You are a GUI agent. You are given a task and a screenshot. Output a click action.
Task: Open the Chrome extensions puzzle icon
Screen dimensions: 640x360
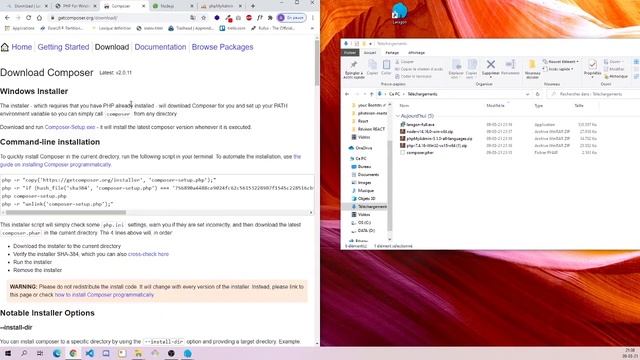[270, 18]
